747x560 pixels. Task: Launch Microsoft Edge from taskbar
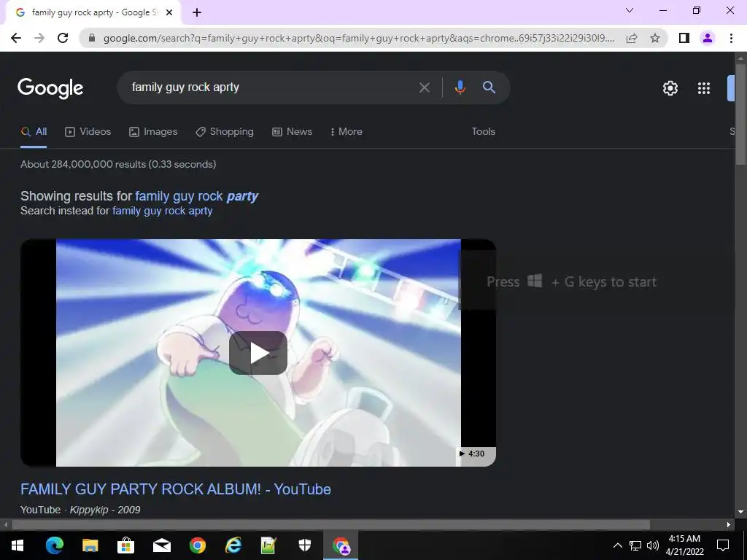pyautogui.click(x=54, y=545)
